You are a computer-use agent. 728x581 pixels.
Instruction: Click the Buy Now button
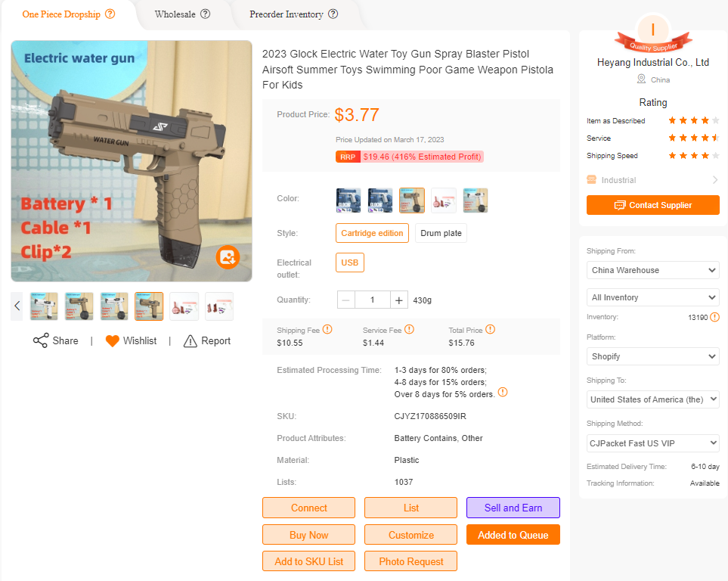[308, 535]
